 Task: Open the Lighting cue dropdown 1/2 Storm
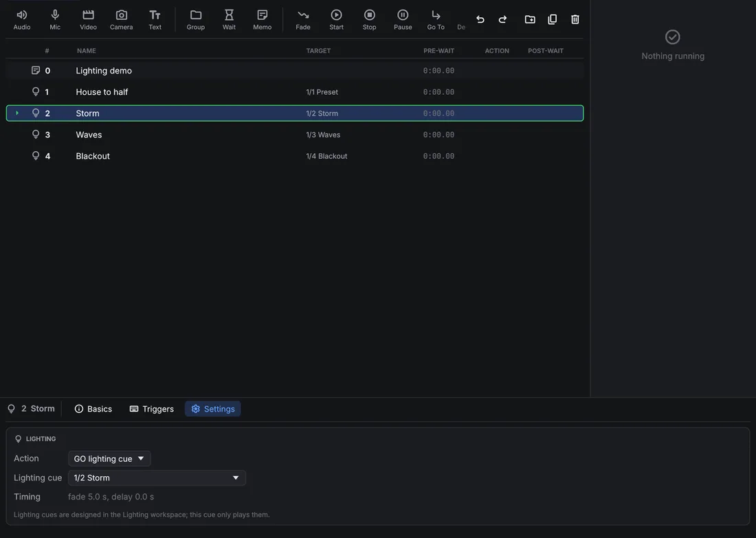click(x=157, y=478)
